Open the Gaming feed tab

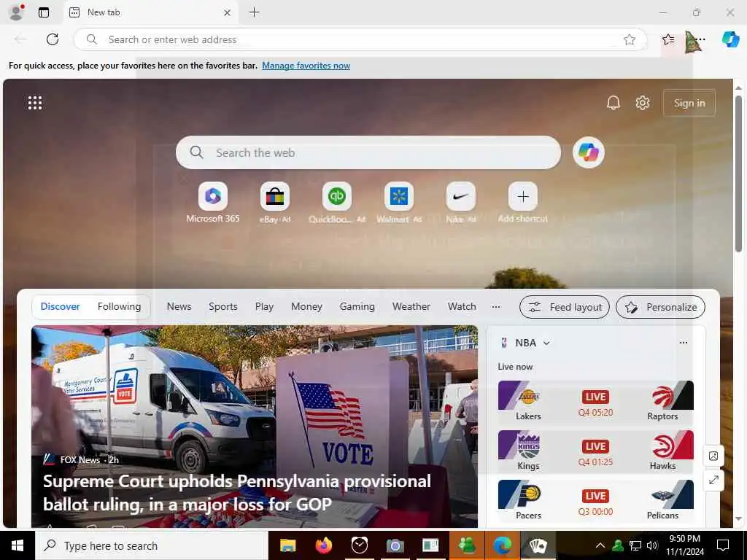357,307
